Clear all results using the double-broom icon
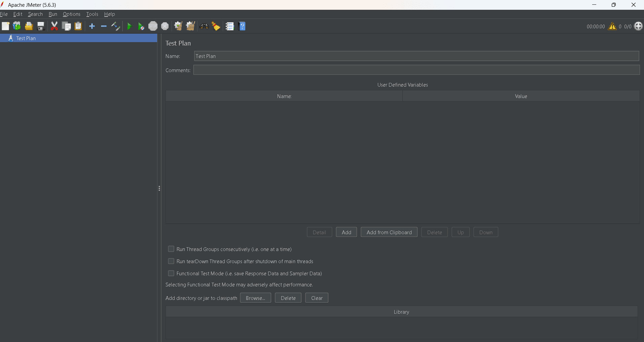This screenshot has width=644, height=342. (x=190, y=26)
